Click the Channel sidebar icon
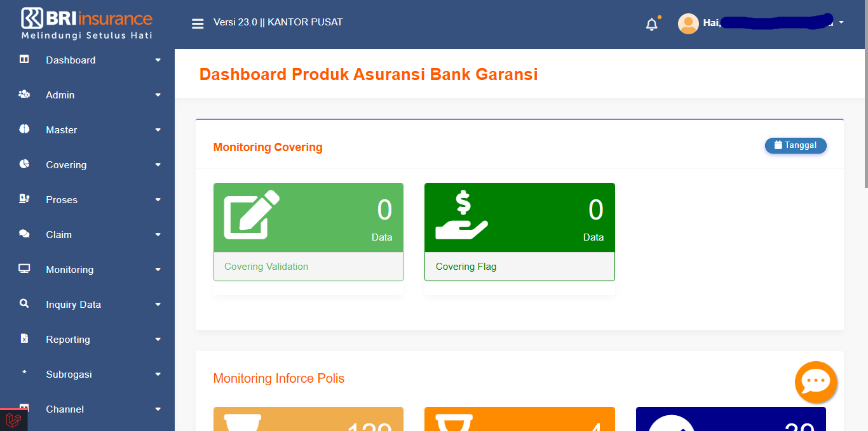The image size is (868, 431). [x=24, y=408]
